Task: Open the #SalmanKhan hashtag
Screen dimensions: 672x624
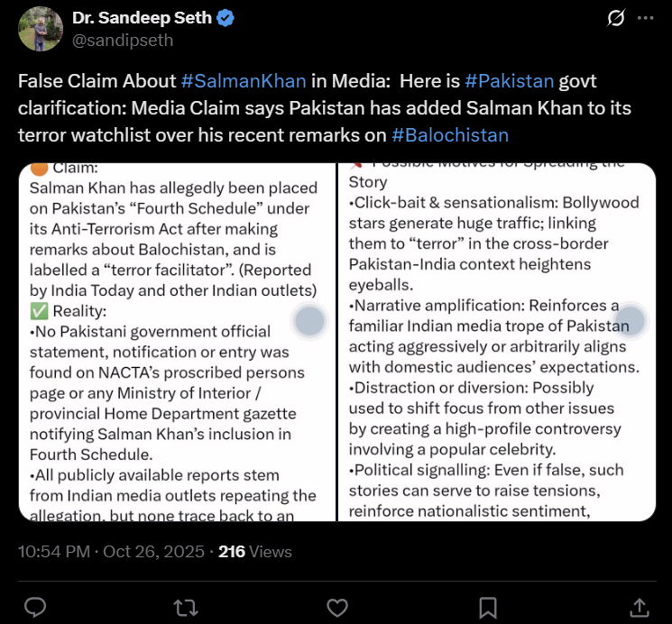Action: tap(244, 81)
